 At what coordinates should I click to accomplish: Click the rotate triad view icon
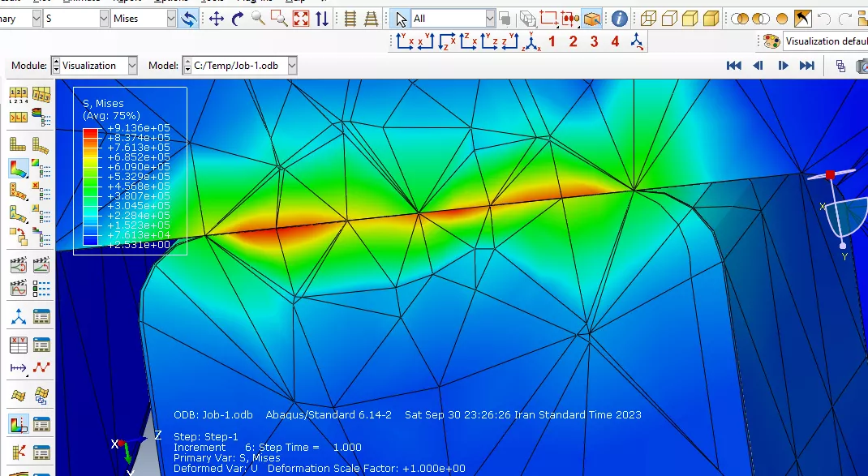click(x=637, y=41)
